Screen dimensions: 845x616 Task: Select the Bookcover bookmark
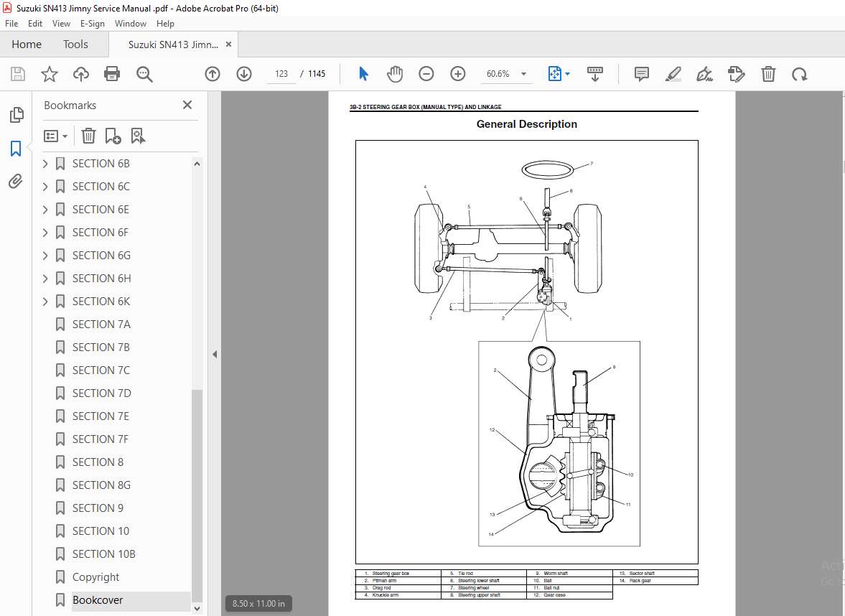coord(98,600)
